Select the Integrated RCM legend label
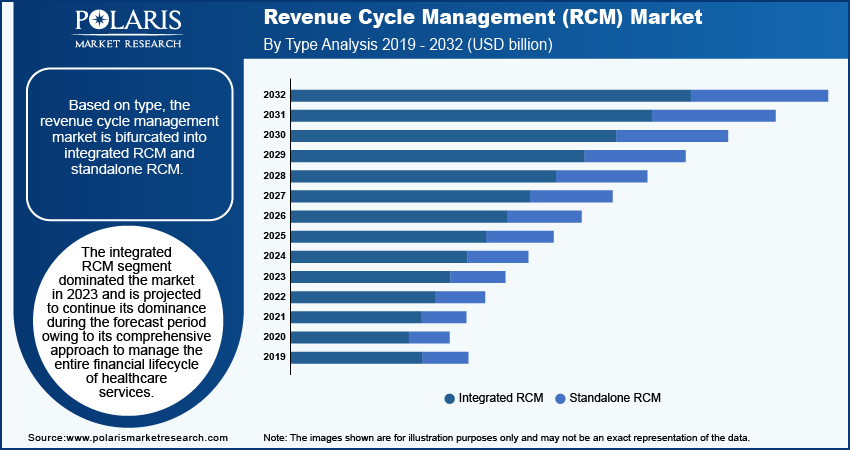 click(x=501, y=398)
